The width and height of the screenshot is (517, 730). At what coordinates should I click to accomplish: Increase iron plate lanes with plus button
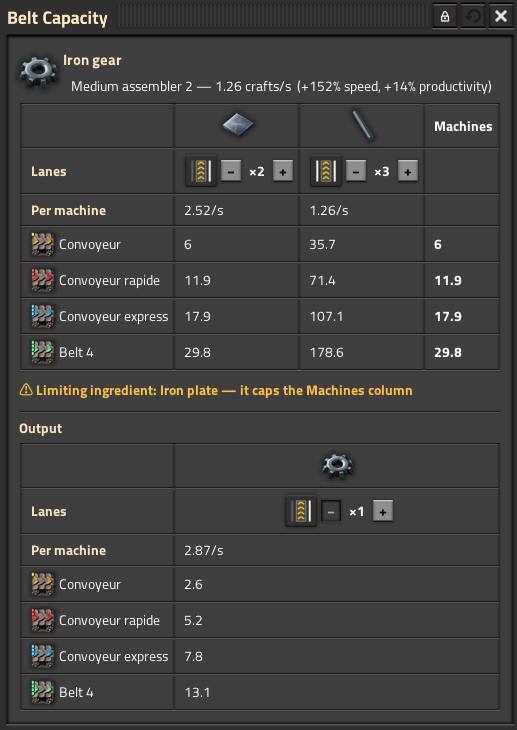point(283,171)
